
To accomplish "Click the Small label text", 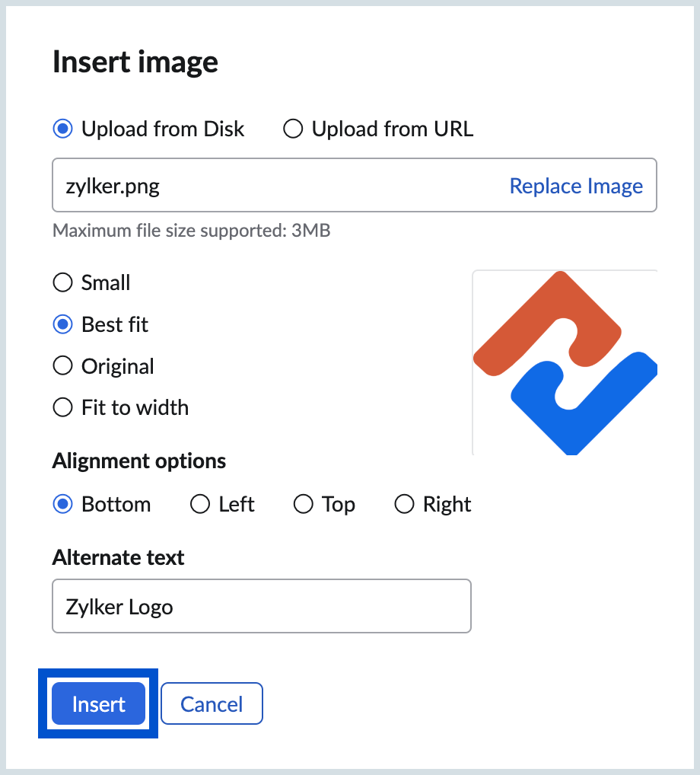I will [x=106, y=282].
